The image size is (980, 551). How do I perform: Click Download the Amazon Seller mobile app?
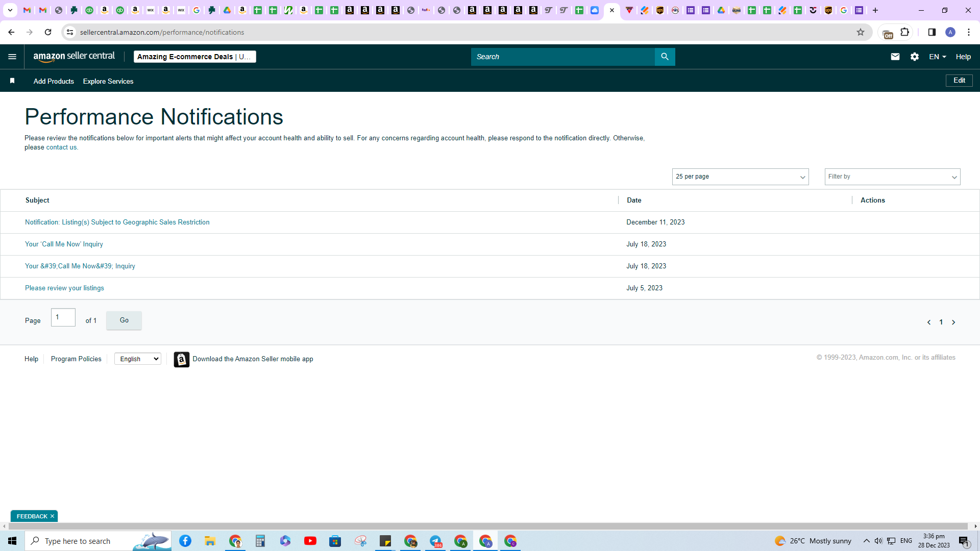253,359
